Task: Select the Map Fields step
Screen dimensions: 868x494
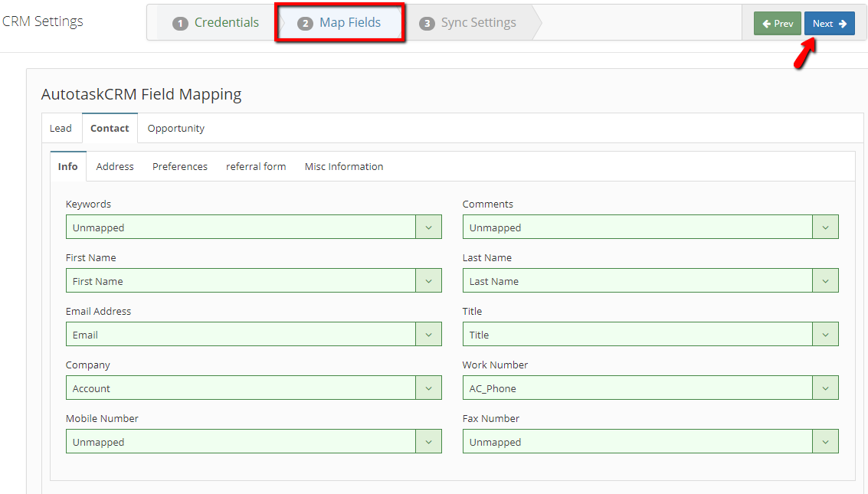Action: tap(339, 23)
